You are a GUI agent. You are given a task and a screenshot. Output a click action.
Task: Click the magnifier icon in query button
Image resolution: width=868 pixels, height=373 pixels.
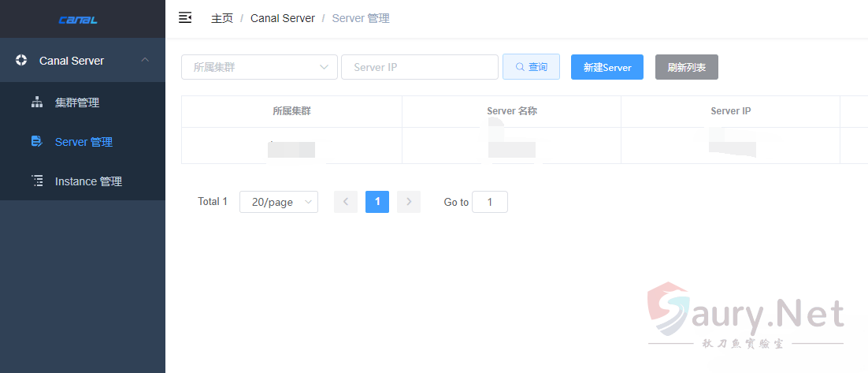[520, 68]
